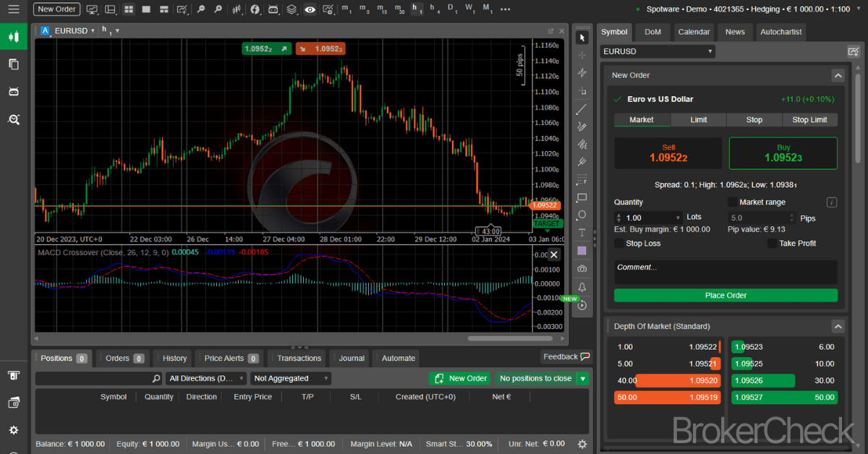Select the Limit order type
The height and width of the screenshot is (454, 868).
click(699, 120)
